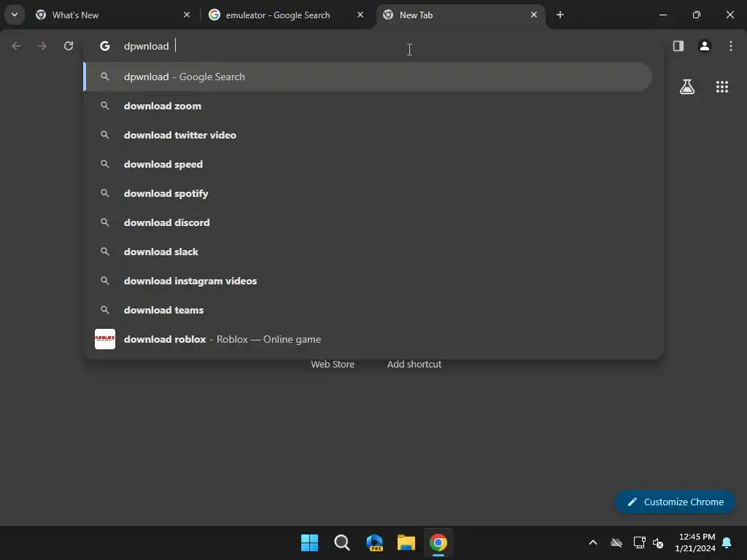
Task: Open the tab search dropdown arrow
Action: (x=15, y=15)
